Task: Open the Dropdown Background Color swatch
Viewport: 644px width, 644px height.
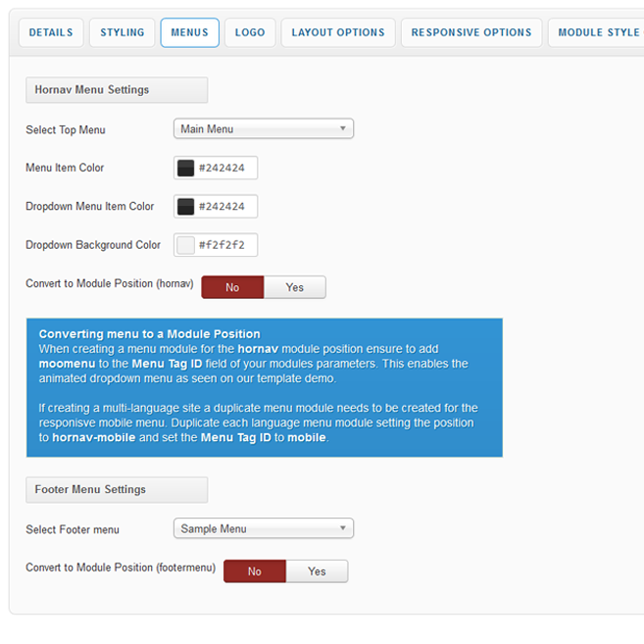Action: [x=185, y=244]
